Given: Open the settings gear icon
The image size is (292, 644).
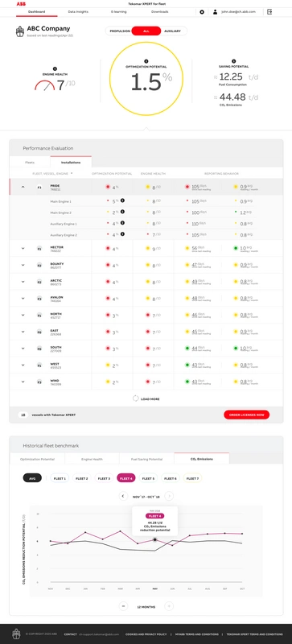Looking at the screenshot, I should [x=202, y=12].
